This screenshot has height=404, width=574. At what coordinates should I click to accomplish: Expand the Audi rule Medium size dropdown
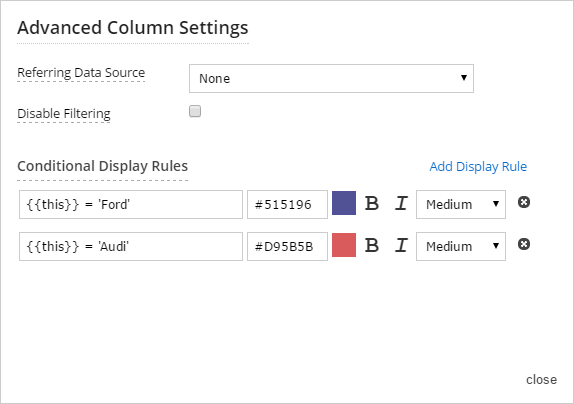(x=461, y=246)
